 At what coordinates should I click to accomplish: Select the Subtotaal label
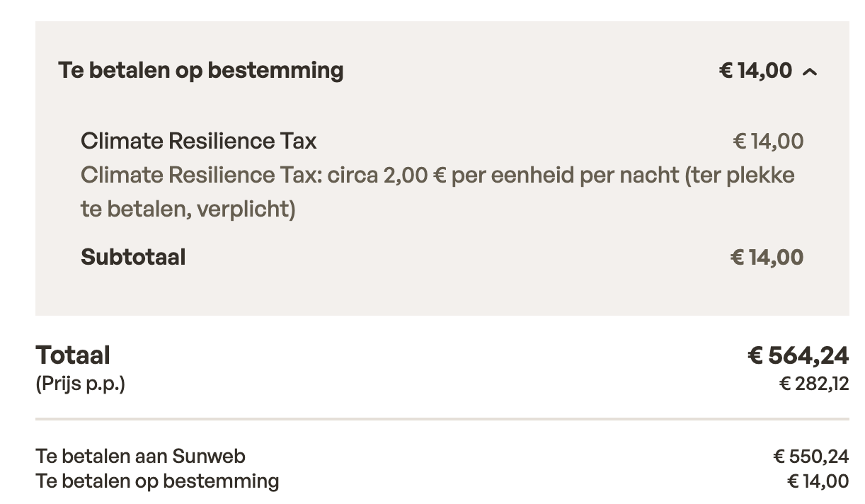(133, 257)
